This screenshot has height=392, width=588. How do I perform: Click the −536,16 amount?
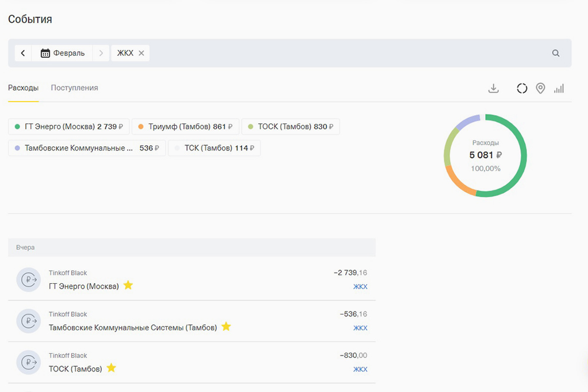coord(353,314)
